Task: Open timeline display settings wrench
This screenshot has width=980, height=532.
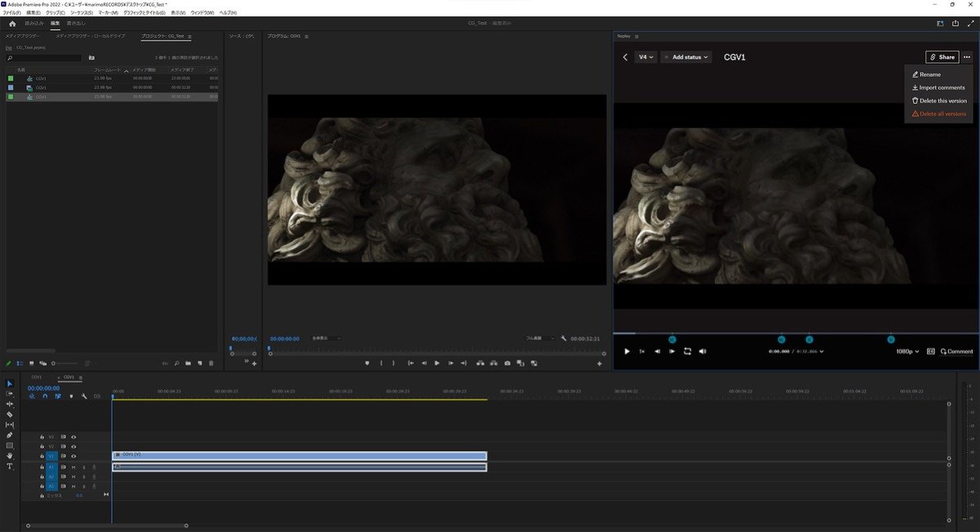Action: (83, 396)
